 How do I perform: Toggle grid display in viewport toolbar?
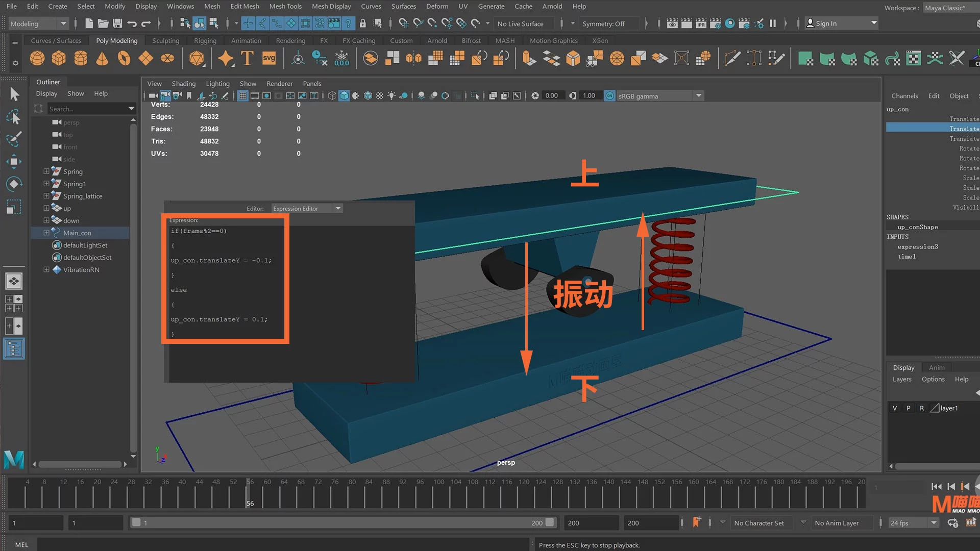click(243, 96)
